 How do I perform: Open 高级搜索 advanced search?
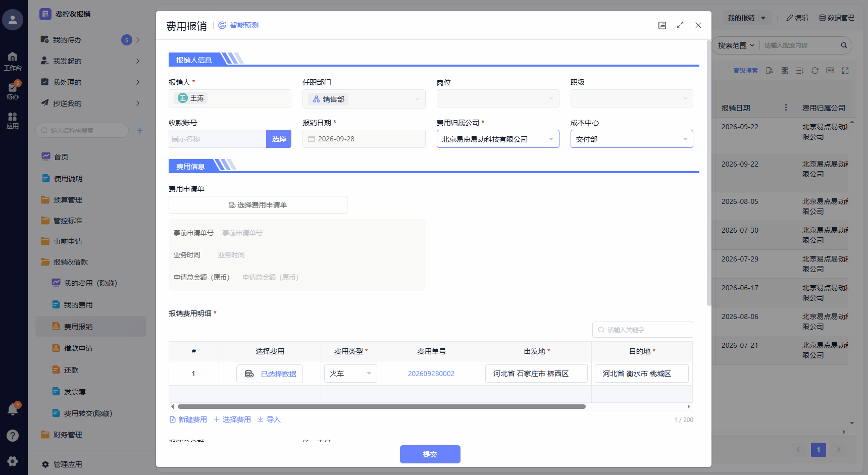(745, 71)
